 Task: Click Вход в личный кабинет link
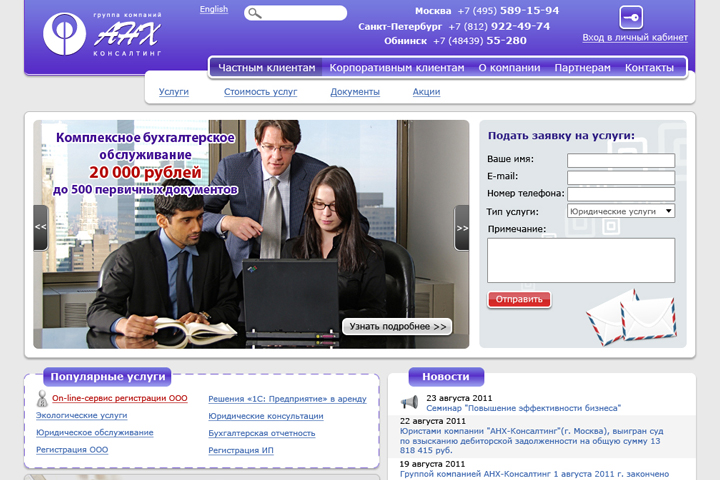(x=635, y=38)
